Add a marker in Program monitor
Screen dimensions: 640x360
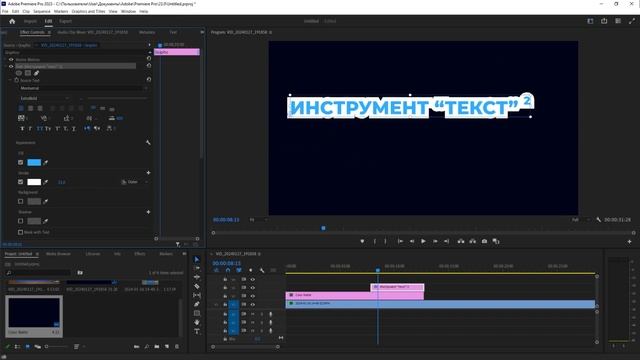pos(362,241)
